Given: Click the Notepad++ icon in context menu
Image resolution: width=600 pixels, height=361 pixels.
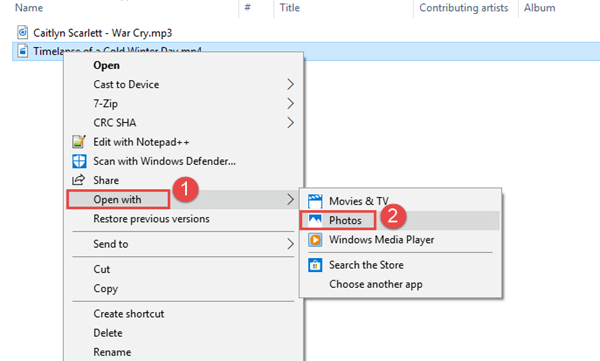Looking at the screenshot, I should coord(78,142).
